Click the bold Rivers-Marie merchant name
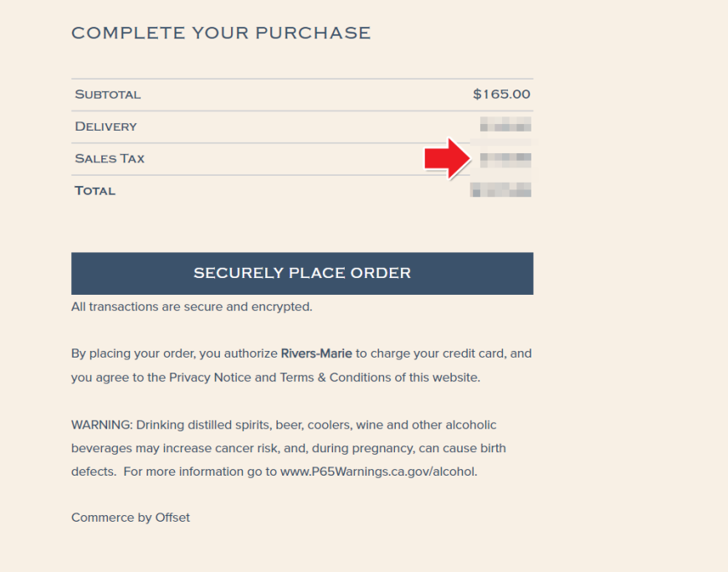The image size is (728, 572). [x=316, y=353]
